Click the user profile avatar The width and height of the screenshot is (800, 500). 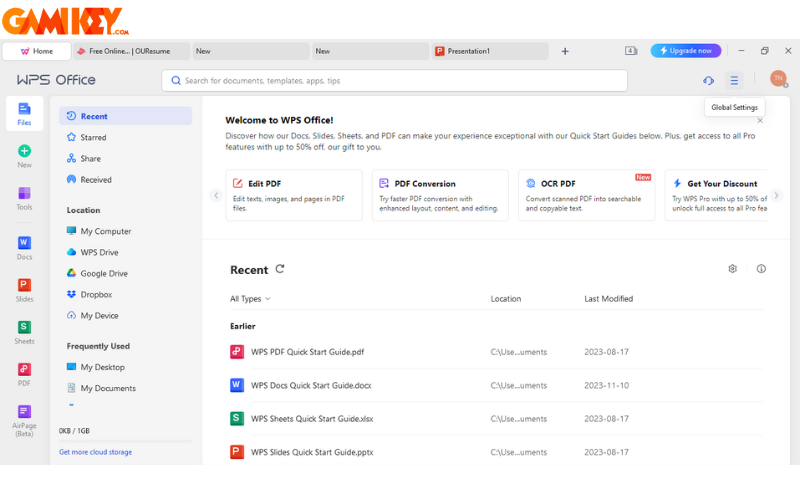click(778, 79)
